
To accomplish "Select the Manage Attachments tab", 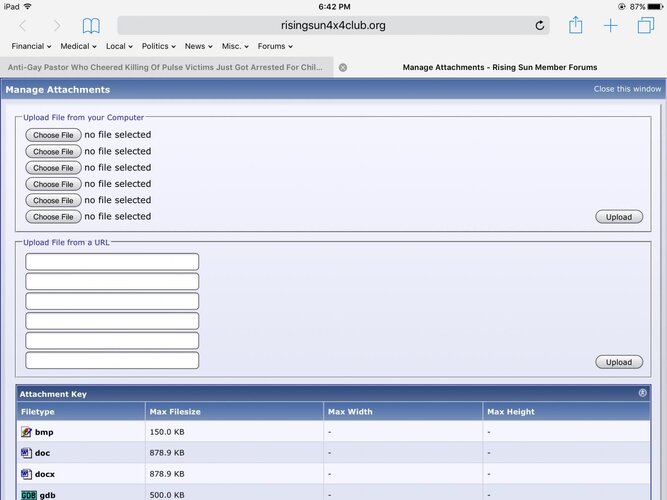I will point(500,67).
